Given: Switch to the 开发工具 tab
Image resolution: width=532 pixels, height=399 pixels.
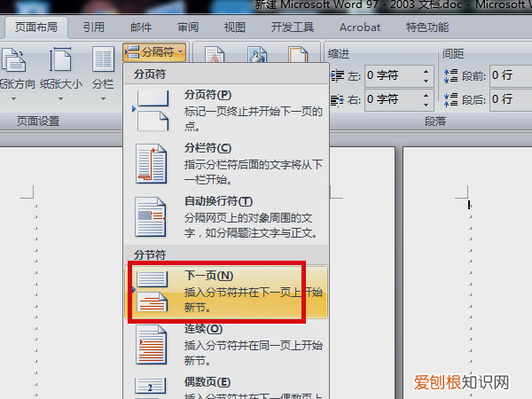Looking at the screenshot, I should click(293, 27).
